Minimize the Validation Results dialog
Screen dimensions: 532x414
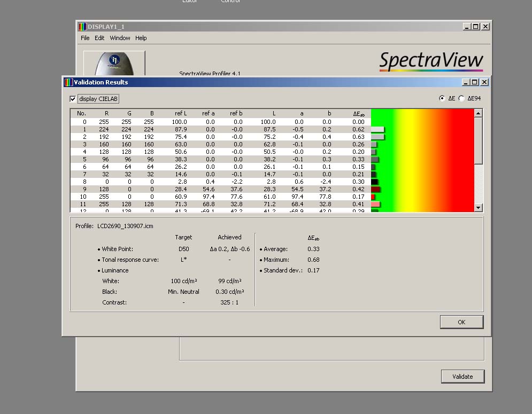pyautogui.click(x=466, y=82)
